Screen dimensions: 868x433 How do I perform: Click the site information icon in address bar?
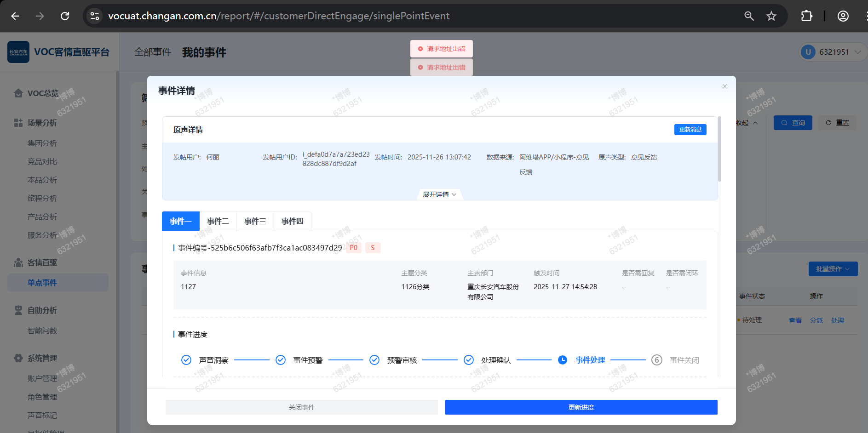95,16
